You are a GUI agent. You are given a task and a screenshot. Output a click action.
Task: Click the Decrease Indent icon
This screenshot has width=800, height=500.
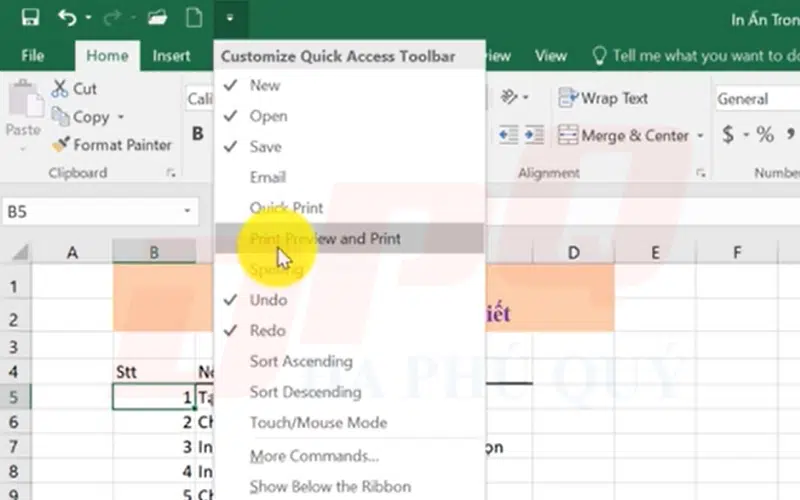pyautogui.click(x=508, y=135)
